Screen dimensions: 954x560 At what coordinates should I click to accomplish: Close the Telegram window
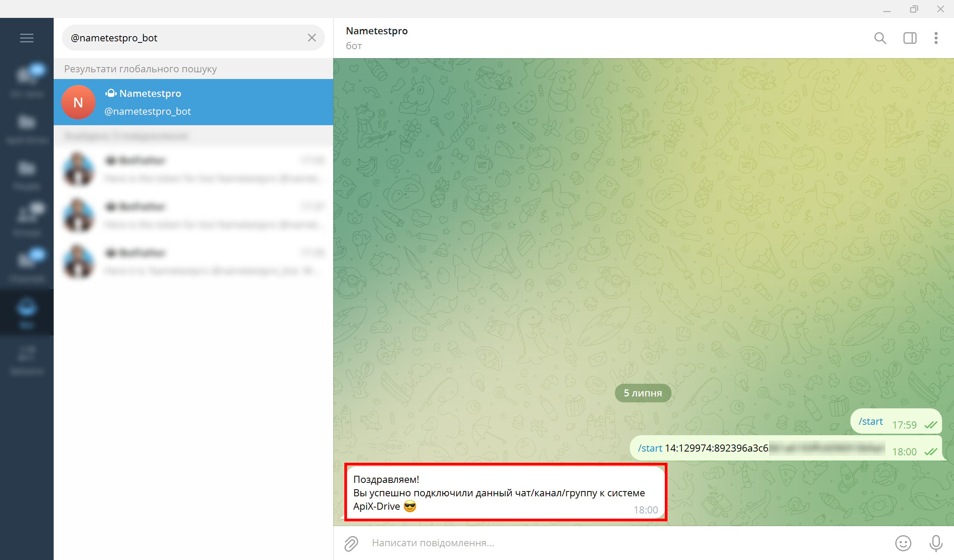click(x=940, y=9)
